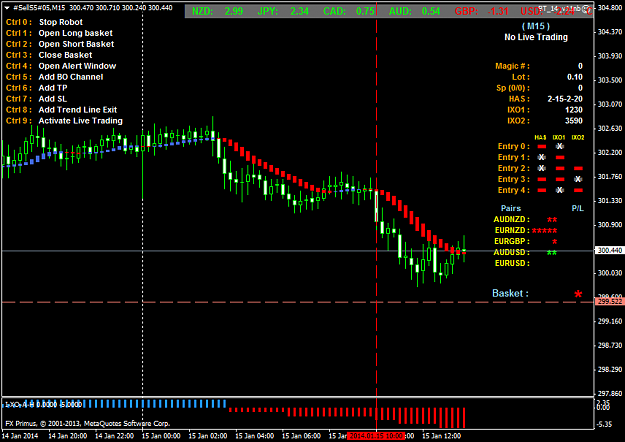This screenshot has width=625, height=442.
Task: Click the 'Add Trend Line Exit' label
Action: [x=78, y=110]
